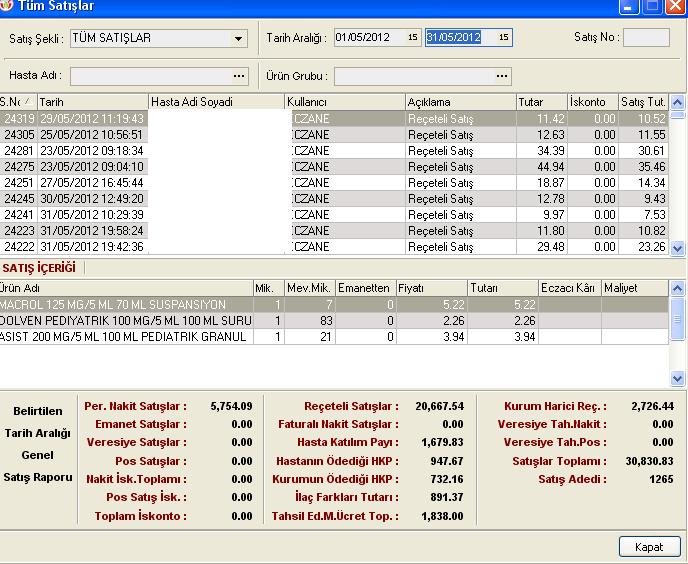Click the Ürün Grubu browse ellipsis button
Image resolution: width=688 pixels, height=564 pixels.
(502, 76)
